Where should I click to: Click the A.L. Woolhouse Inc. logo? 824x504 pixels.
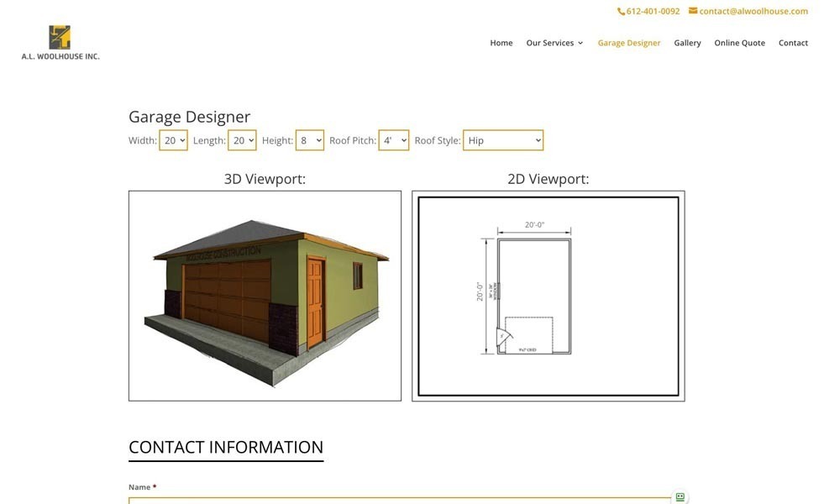[60, 43]
